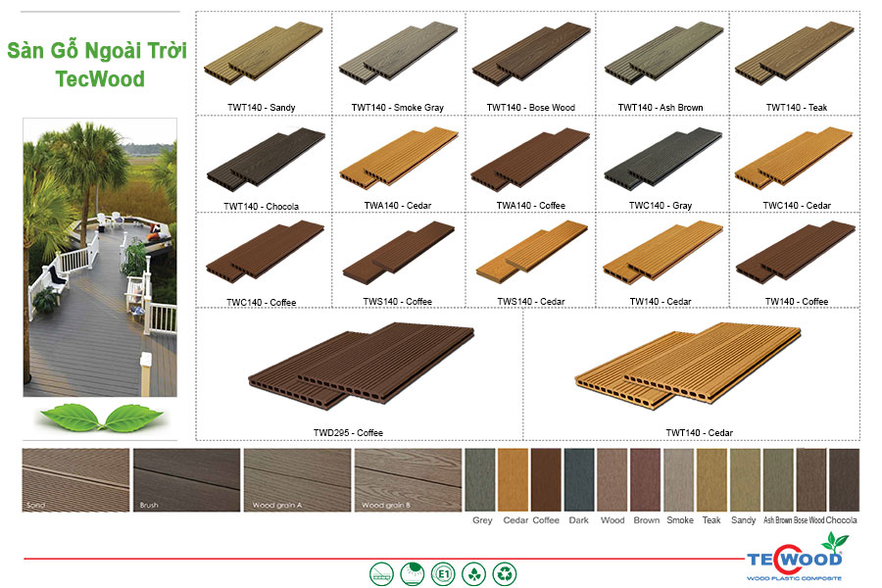Select the TWT140 - Sandy decking board
The width and height of the screenshot is (882, 588).
(264, 54)
